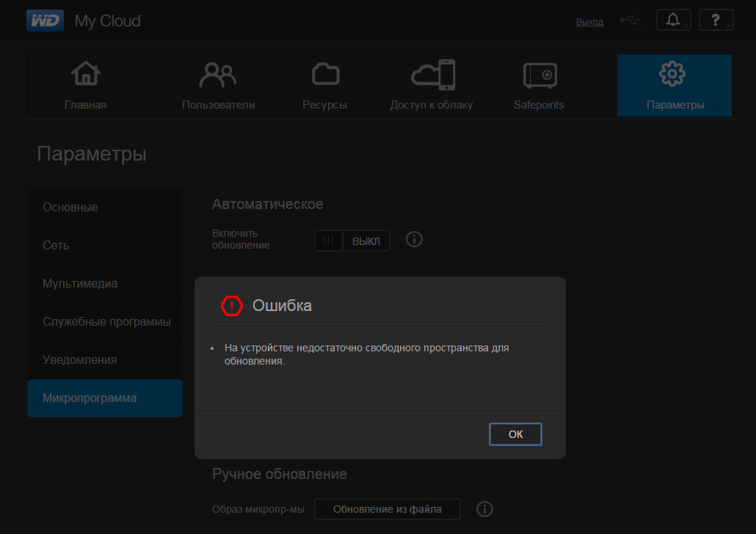Image resolution: width=756 pixels, height=534 pixels.
Task: Open the Safepoints tab
Action: (x=539, y=85)
